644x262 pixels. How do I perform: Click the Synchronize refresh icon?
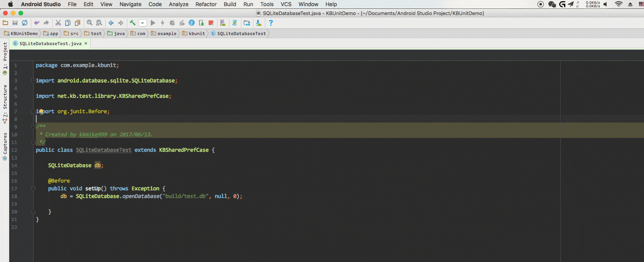(25, 23)
